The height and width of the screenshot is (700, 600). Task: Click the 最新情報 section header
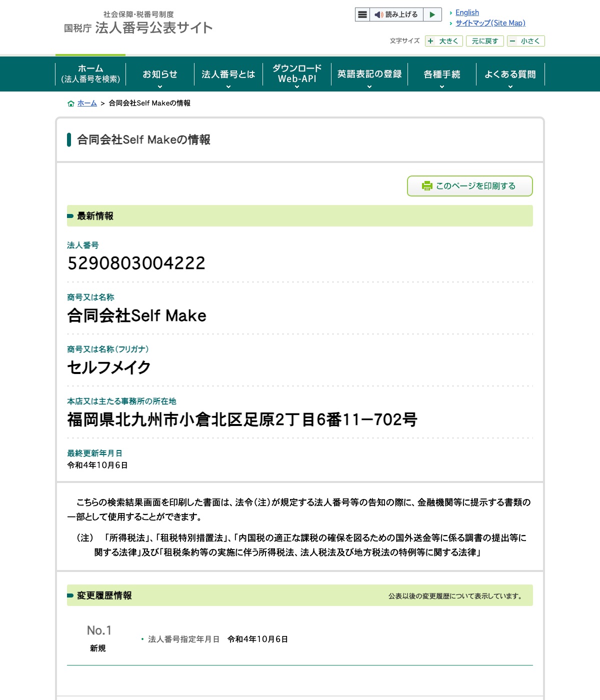(300, 216)
